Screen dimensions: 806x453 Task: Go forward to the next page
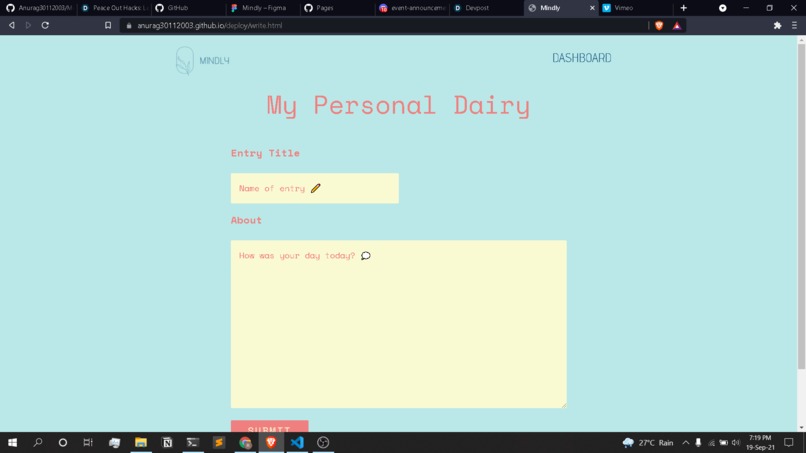[28, 25]
